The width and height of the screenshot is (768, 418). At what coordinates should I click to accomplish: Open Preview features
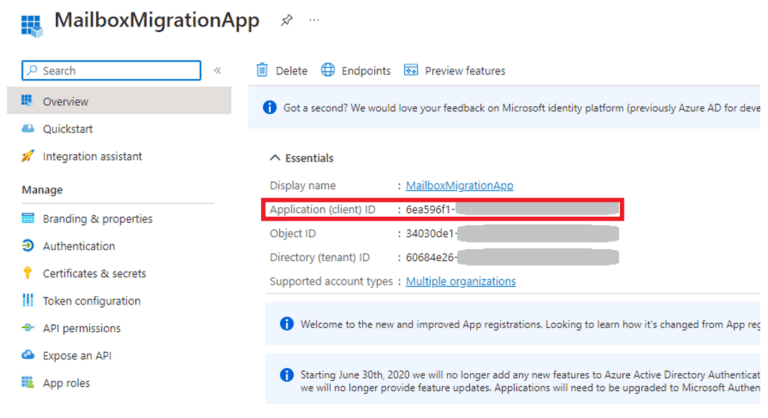coord(465,71)
